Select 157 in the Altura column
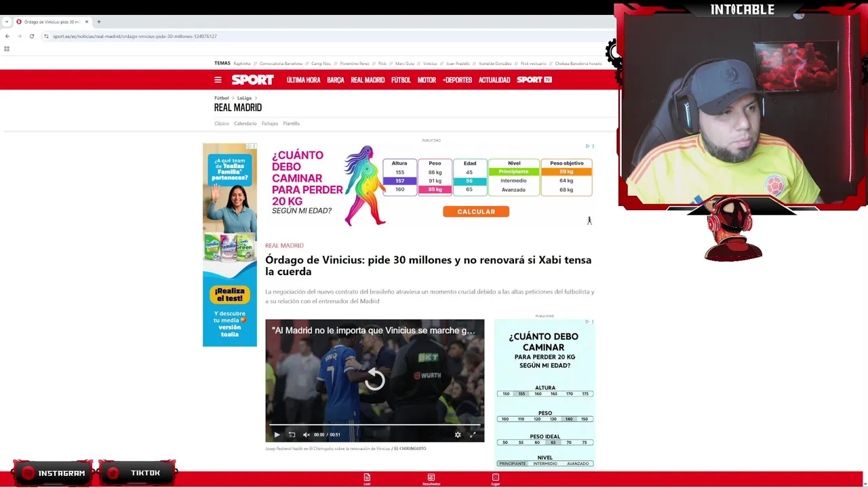868x488 pixels. click(x=400, y=181)
